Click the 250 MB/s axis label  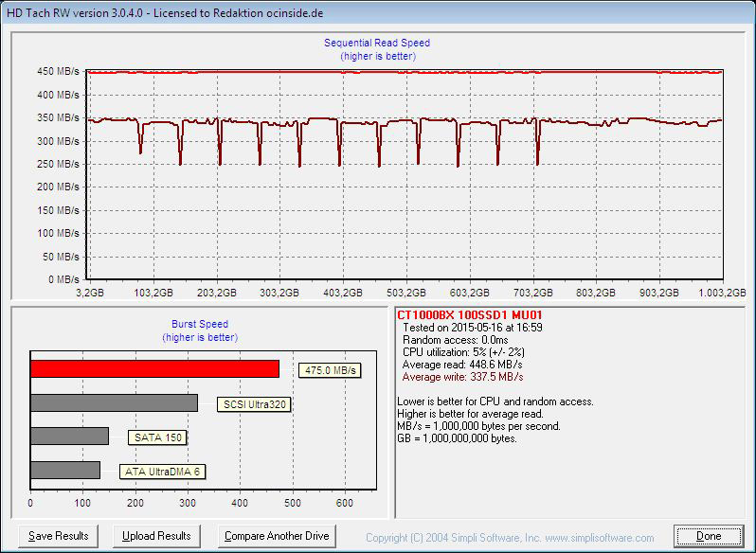tap(58, 164)
